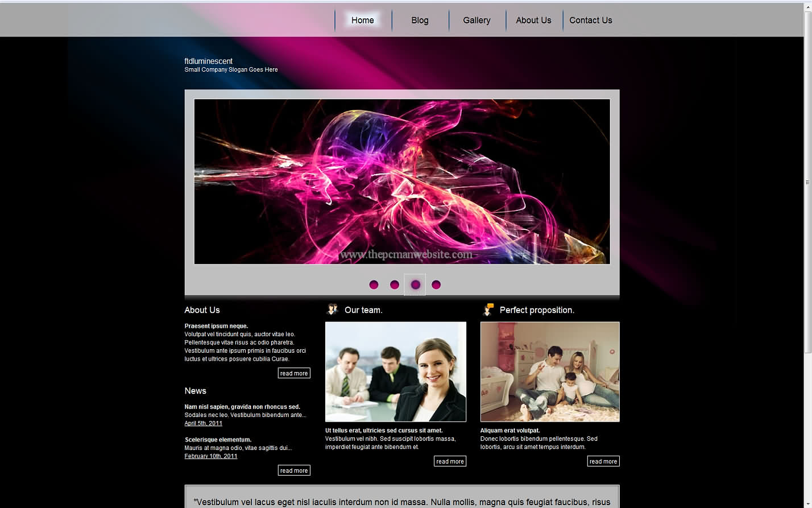Click 'Aliquam erat volutpat.' bold text
The height and width of the screenshot is (508, 812).
pos(510,431)
